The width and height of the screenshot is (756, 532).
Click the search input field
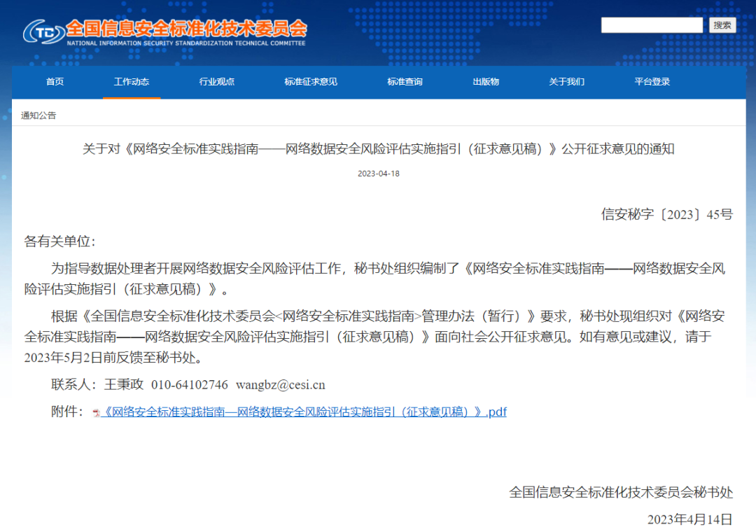pos(652,25)
